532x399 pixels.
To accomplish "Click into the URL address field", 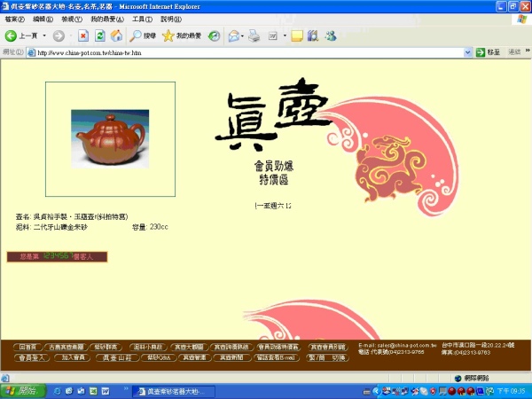I will tap(248, 52).
